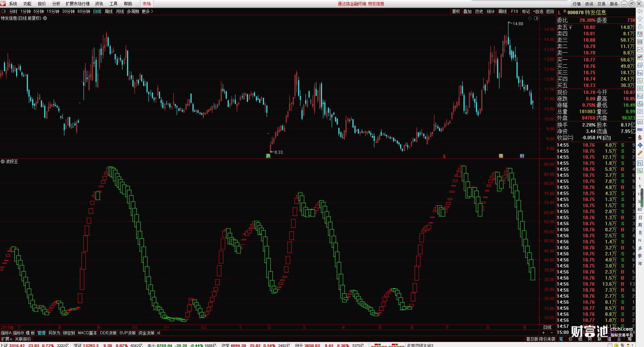
Task: Select the pencil drawing tool icon
Action: point(640,153)
